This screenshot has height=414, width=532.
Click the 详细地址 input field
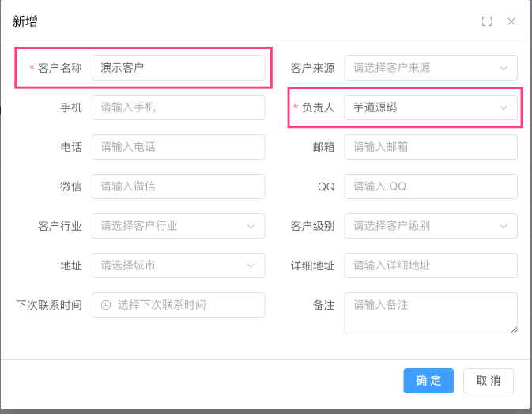pyautogui.click(x=431, y=265)
